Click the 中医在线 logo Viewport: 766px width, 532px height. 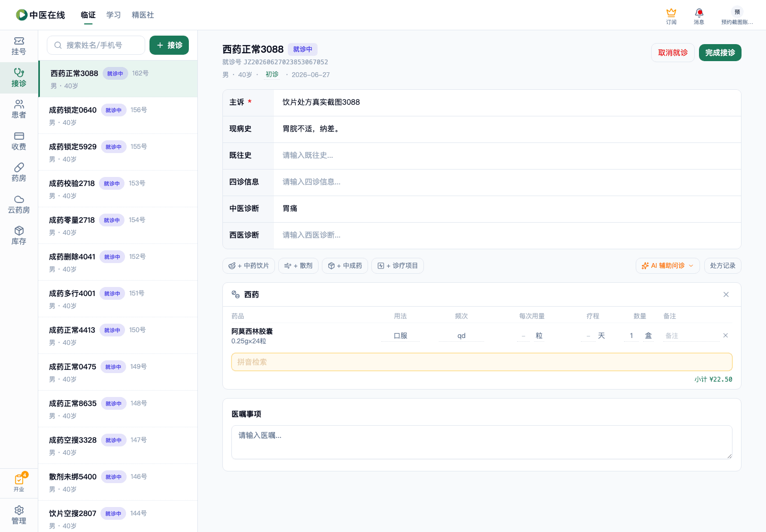coord(40,15)
